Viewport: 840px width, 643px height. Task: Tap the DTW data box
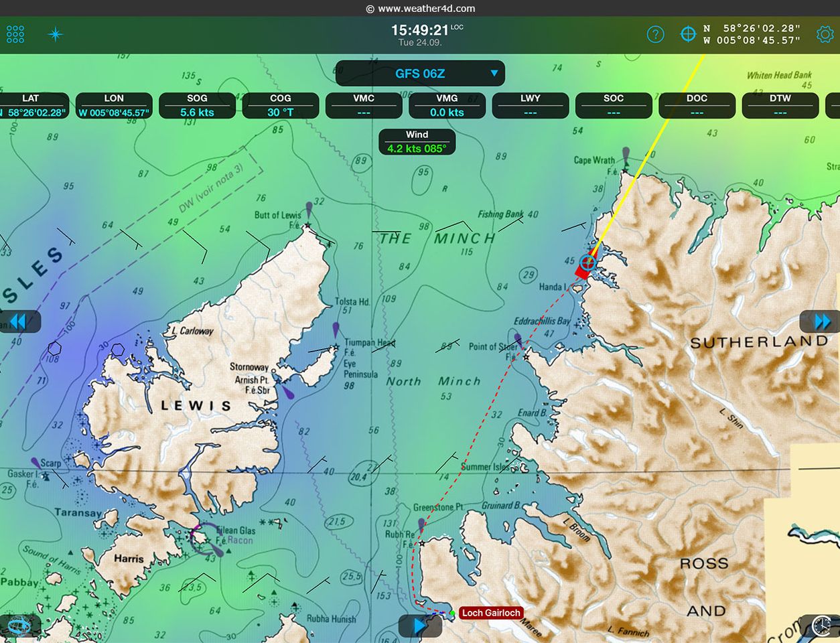(780, 106)
